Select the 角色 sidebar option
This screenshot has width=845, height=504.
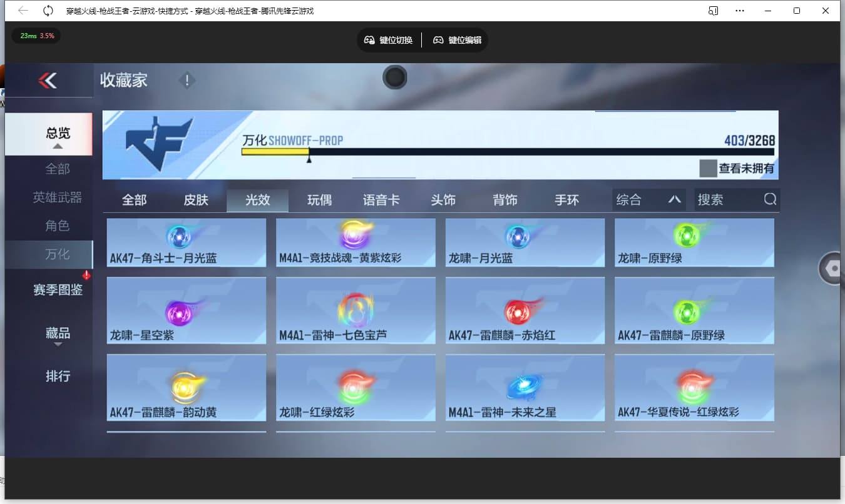(57, 226)
